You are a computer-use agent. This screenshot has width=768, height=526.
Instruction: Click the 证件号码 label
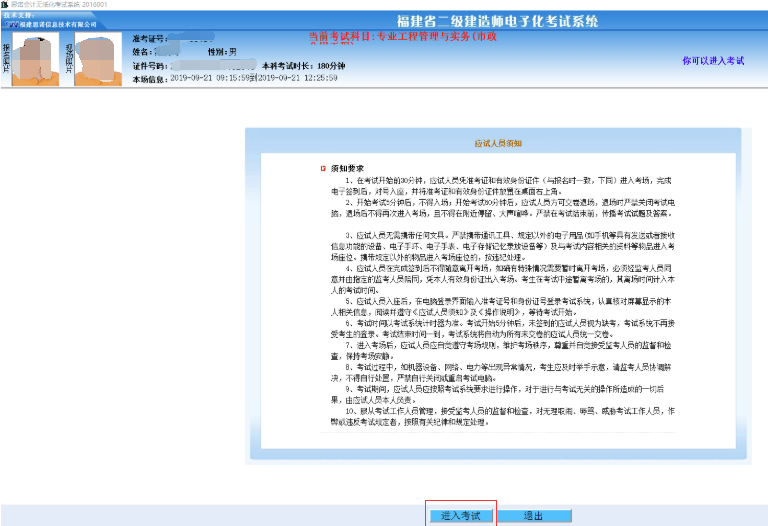pos(150,66)
